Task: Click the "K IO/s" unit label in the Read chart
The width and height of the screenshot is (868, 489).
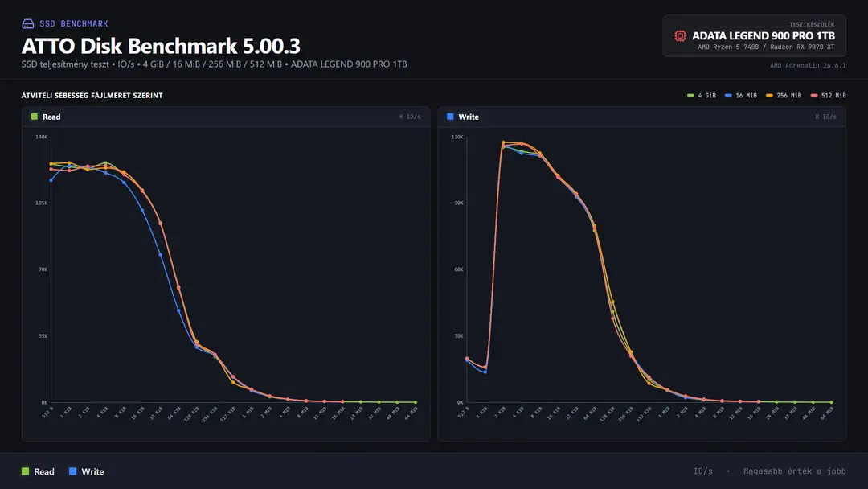Action: click(410, 117)
